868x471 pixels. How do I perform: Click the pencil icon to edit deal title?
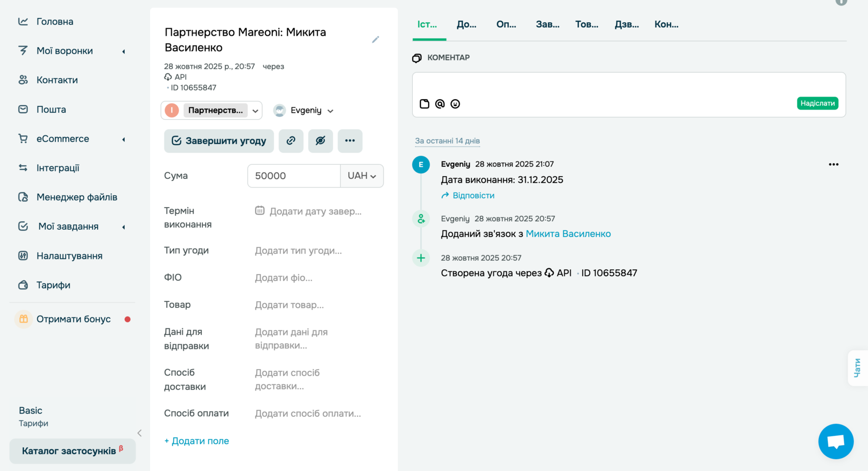tap(375, 40)
